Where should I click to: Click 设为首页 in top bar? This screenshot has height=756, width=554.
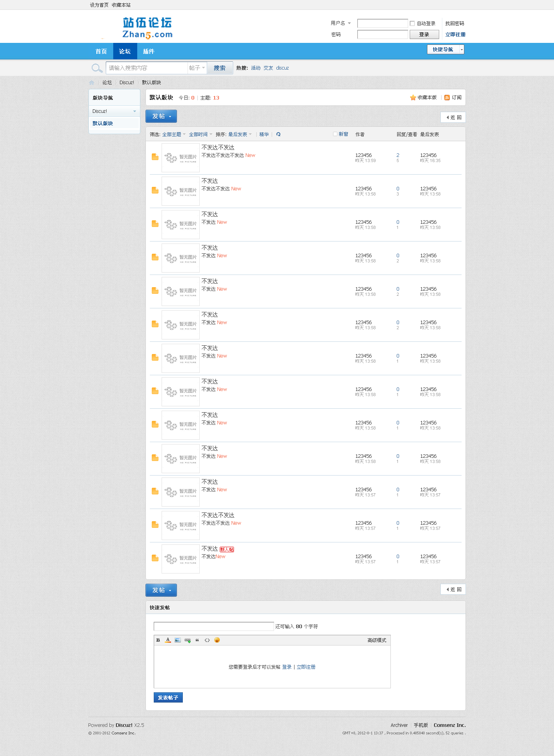[99, 5]
